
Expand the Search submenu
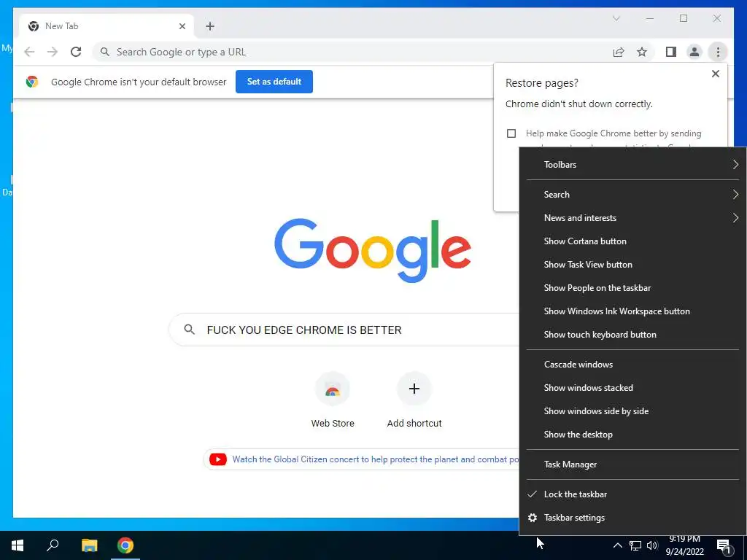(x=632, y=194)
